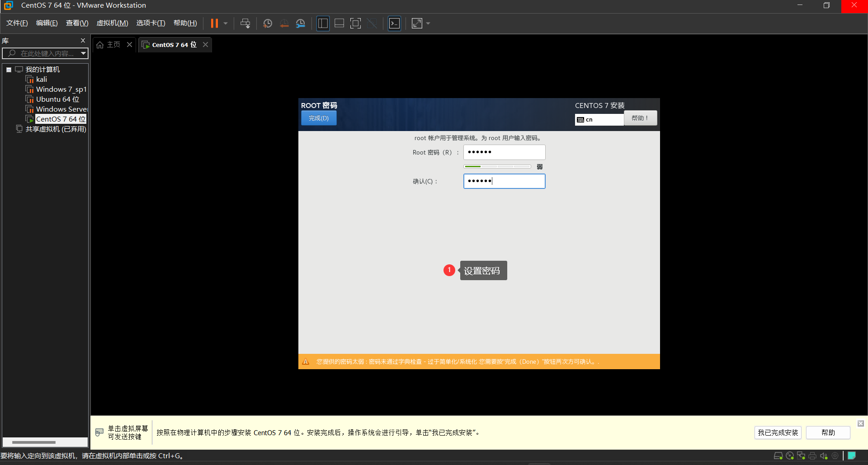Click the teal message log icon

point(852,456)
